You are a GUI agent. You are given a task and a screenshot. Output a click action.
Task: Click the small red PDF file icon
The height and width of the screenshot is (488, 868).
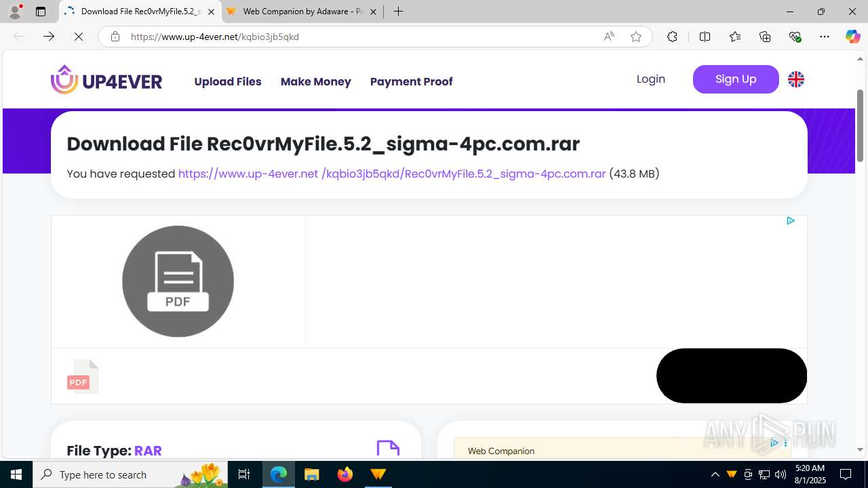tap(83, 376)
